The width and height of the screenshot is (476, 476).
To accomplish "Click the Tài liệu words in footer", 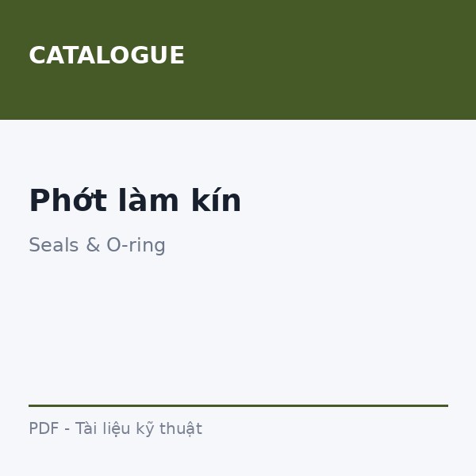I will (103, 428).
